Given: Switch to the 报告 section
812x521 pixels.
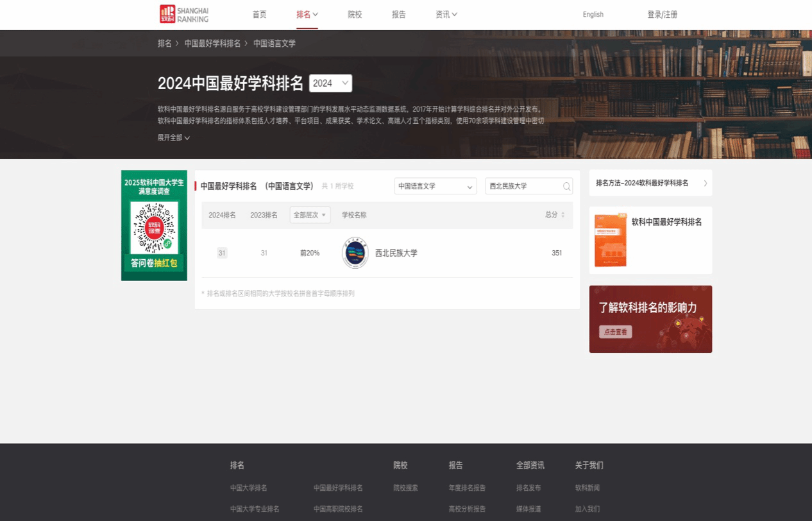Looking at the screenshot, I should (x=398, y=14).
